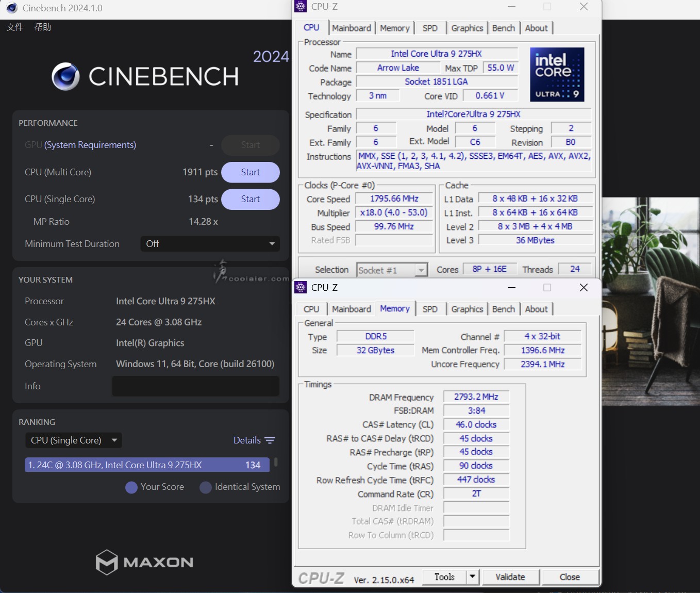This screenshot has height=593, width=700.
Task: Expand the arrow next to the Tools button
Action: (x=472, y=577)
